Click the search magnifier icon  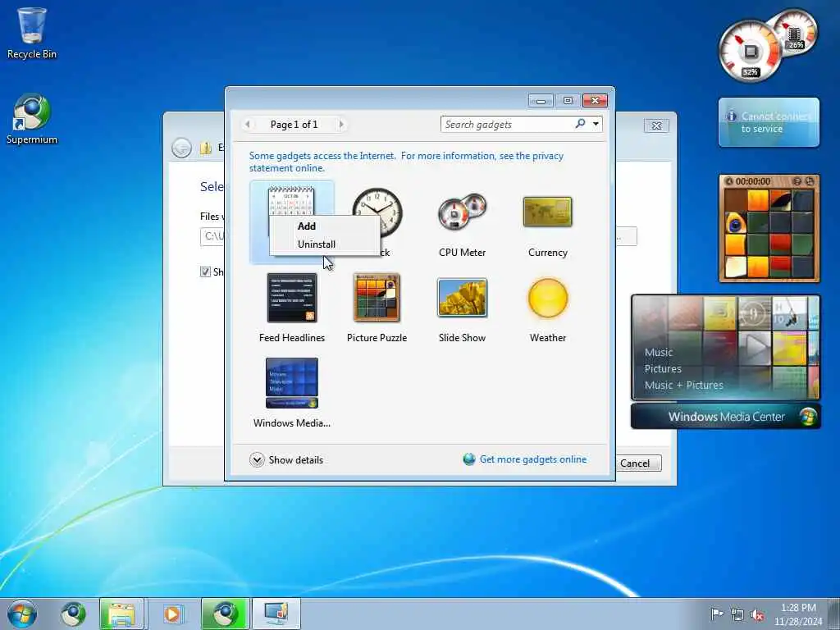point(580,124)
